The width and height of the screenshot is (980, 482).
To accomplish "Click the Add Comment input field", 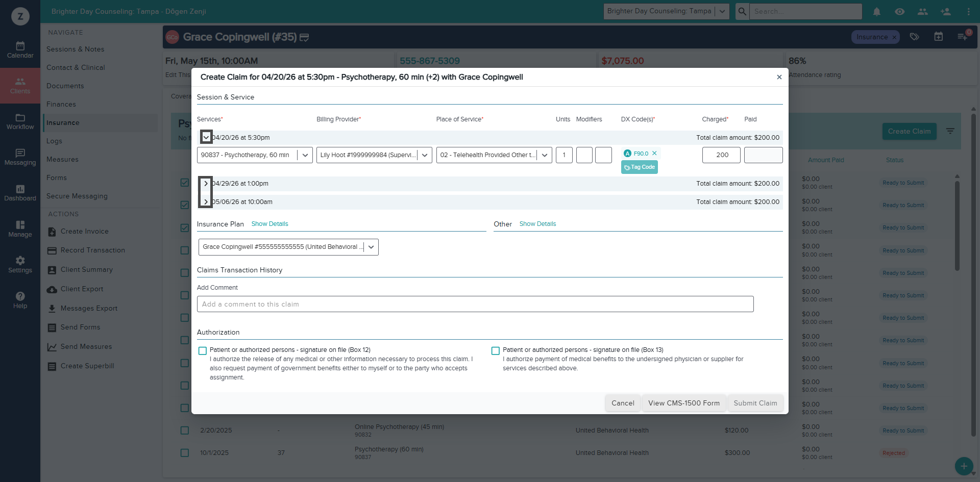I will pyautogui.click(x=475, y=304).
